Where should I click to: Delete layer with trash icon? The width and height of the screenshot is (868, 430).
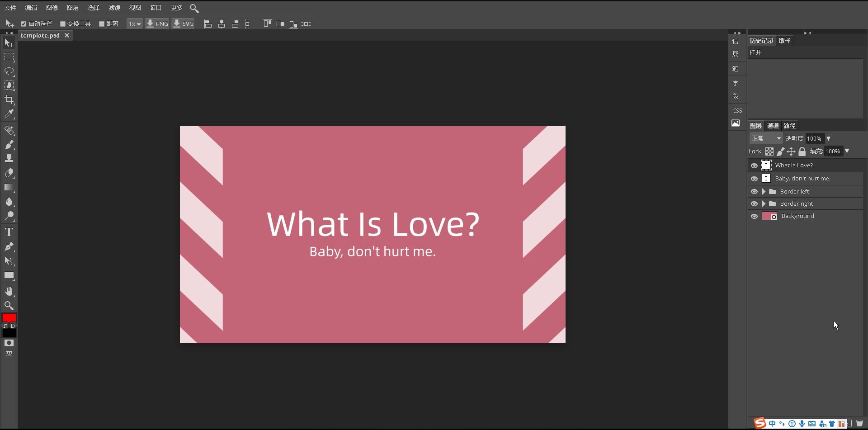point(859,424)
